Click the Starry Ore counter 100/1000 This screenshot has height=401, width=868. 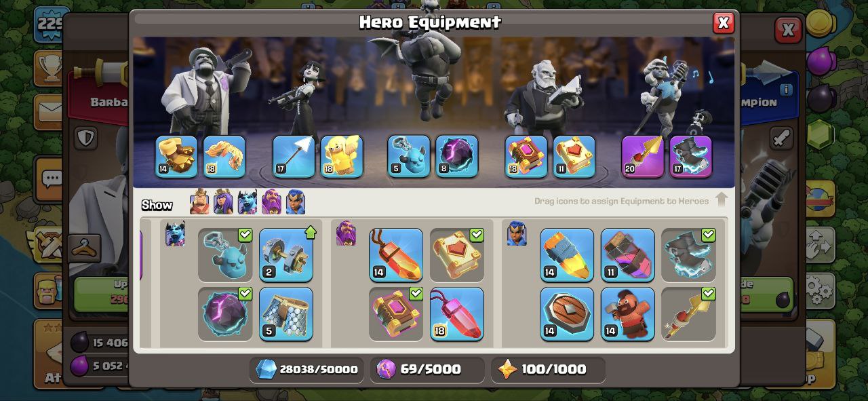click(549, 370)
